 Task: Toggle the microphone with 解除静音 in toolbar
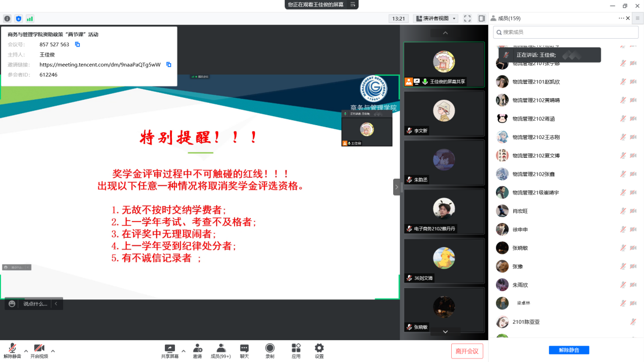coord(12,351)
